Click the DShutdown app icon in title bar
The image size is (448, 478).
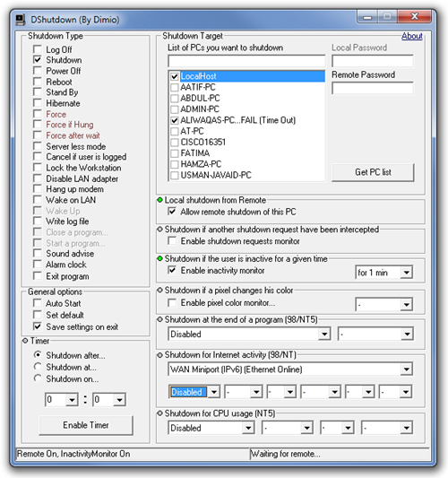[20, 20]
